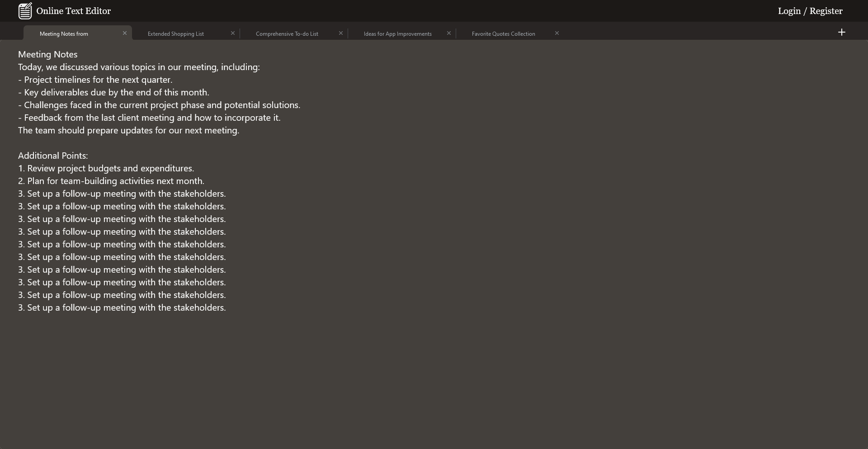Add a new tab with plus icon

[841, 32]
